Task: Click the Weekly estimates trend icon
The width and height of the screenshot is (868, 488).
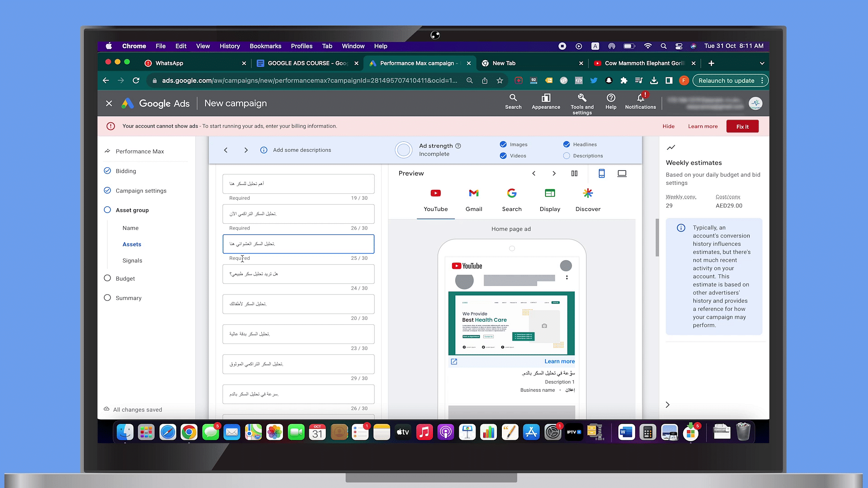Action: 671,147
